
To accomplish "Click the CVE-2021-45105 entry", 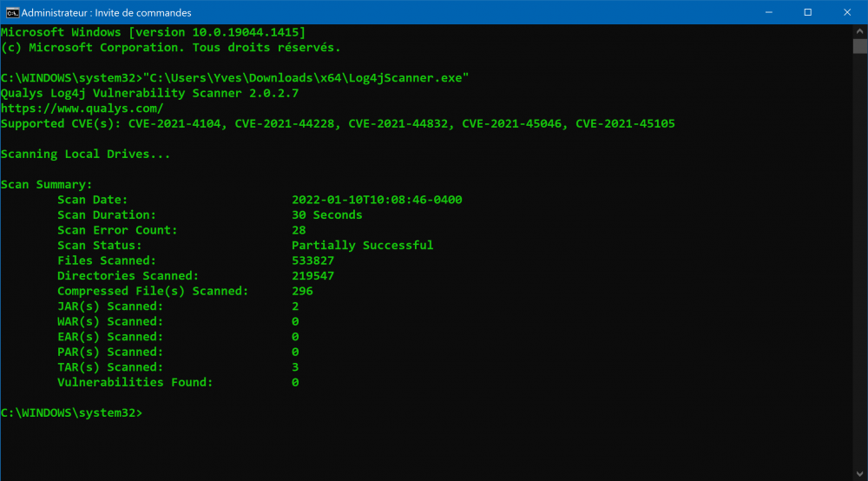I will tap(625, 124).
